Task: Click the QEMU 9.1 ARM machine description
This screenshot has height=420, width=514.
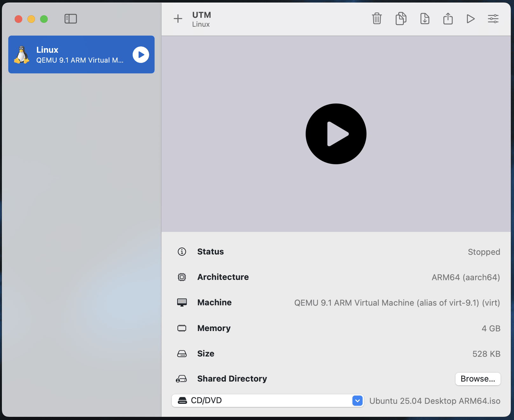Action: (397, 303)
